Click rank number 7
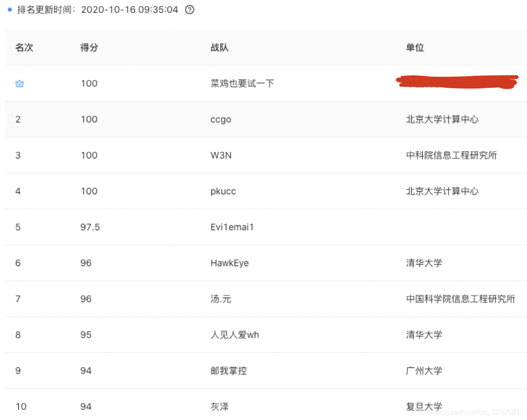The image size is (527, 420). [x=18, y=299]
